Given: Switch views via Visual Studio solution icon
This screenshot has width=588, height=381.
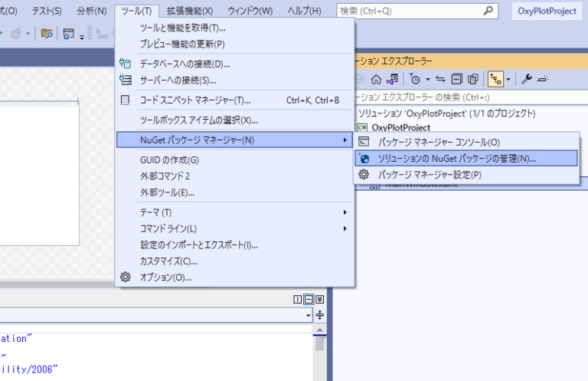Looking at the screenshot, I should (392, 79).
